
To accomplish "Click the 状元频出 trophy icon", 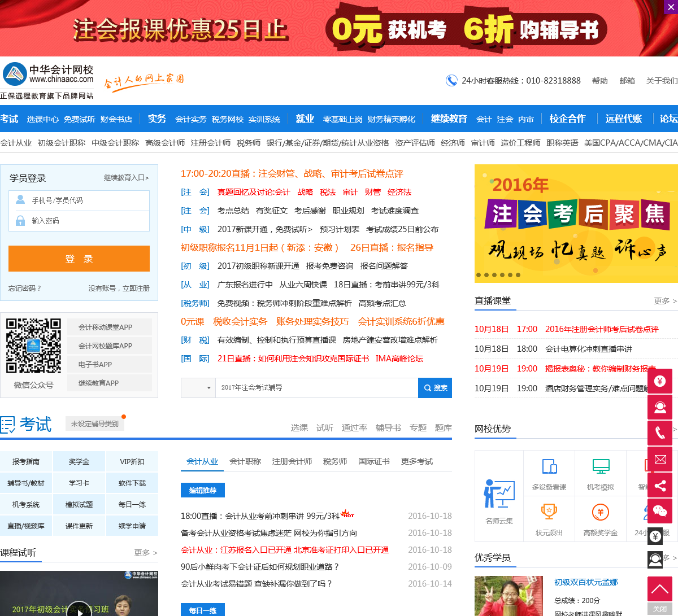I will point(549,512).
